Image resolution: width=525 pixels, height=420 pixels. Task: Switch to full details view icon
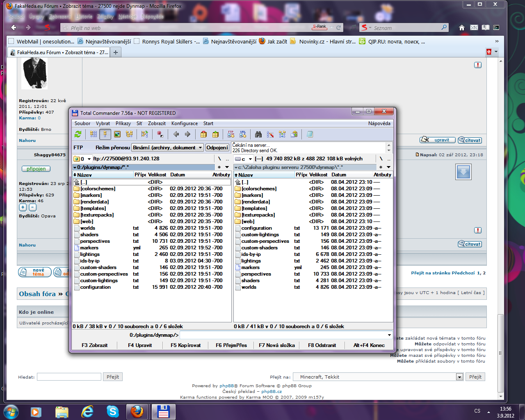(105, 134)
